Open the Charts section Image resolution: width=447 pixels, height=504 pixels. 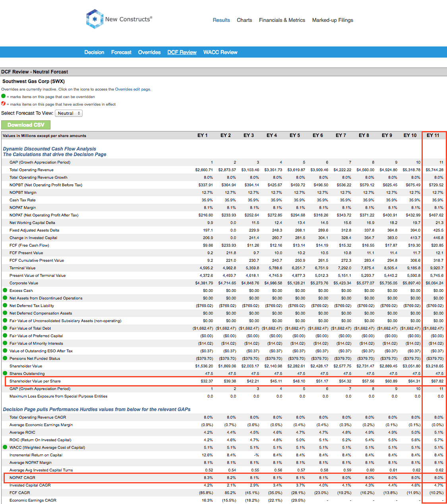pyautogui.click(x=244, y=20)
